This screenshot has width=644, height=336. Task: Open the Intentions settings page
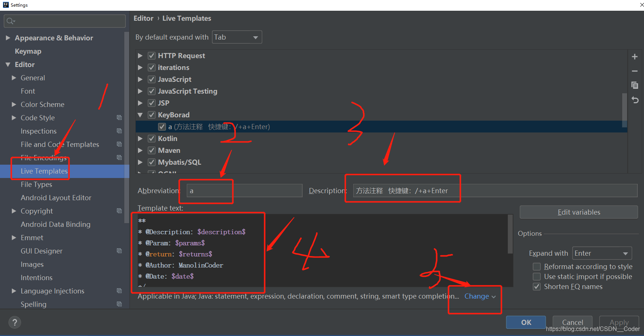[37, 278]
